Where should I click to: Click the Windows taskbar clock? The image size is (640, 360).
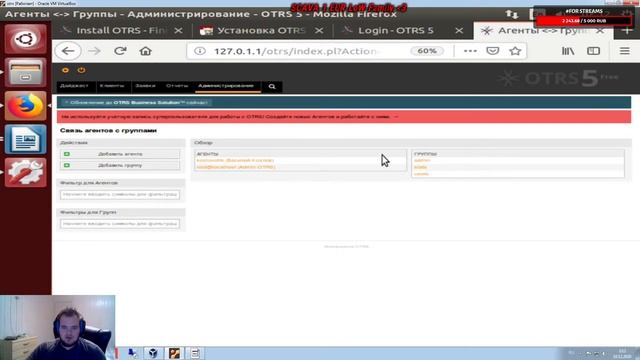click(x=622, y=353)
